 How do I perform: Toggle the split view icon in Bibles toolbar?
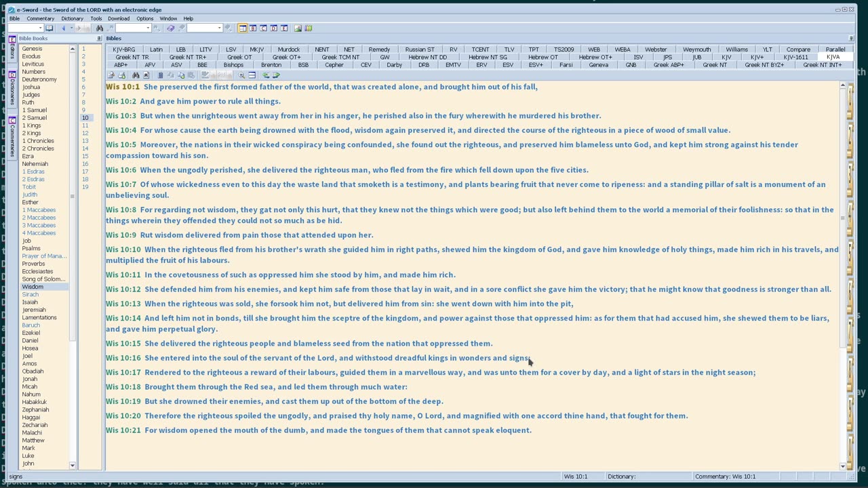(252, 75)
